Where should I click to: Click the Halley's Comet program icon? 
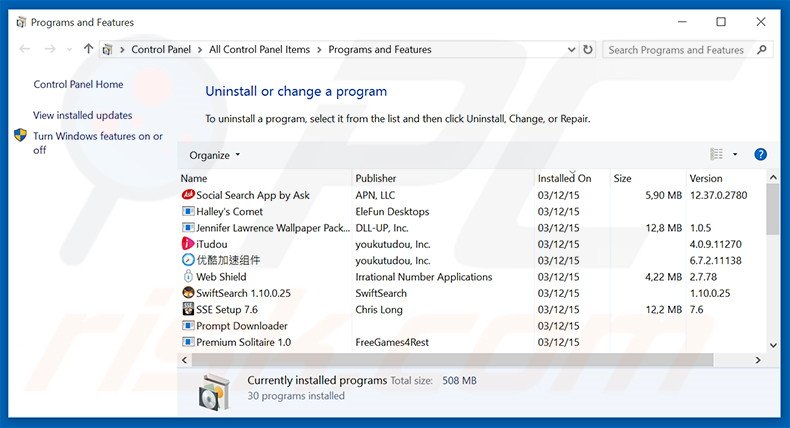pos(188,211)
